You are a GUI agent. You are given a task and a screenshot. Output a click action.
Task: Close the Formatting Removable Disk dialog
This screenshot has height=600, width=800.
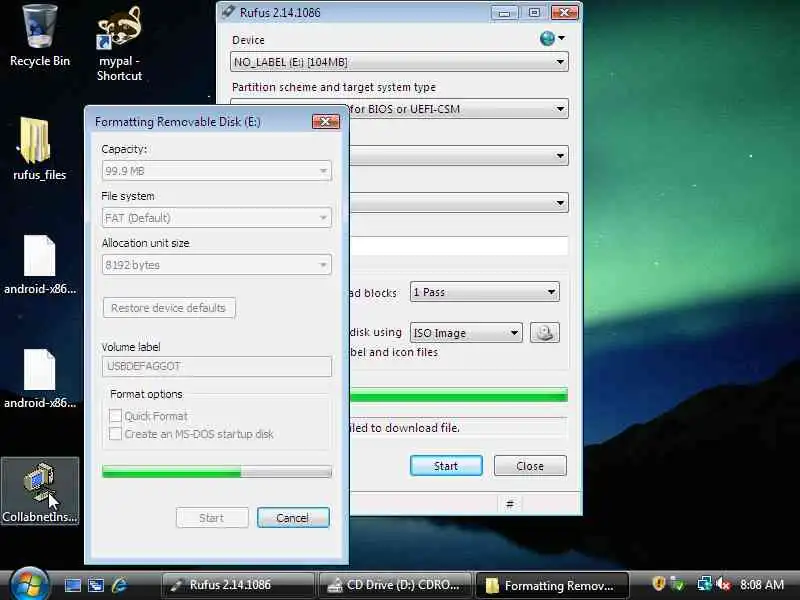(x=326, y=121)
